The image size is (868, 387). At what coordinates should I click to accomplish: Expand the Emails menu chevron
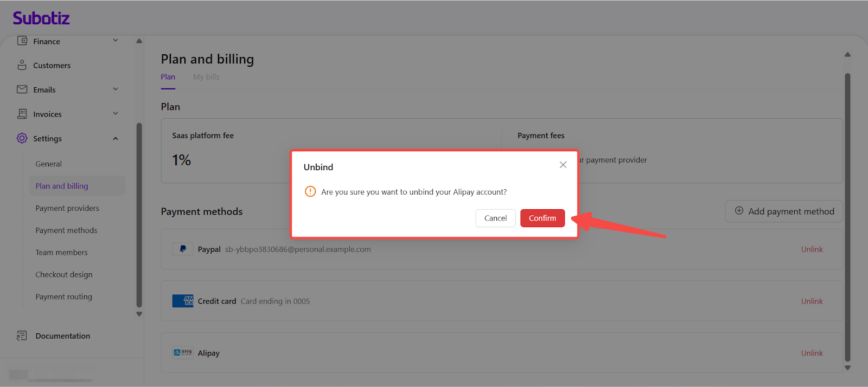point(116,89)
